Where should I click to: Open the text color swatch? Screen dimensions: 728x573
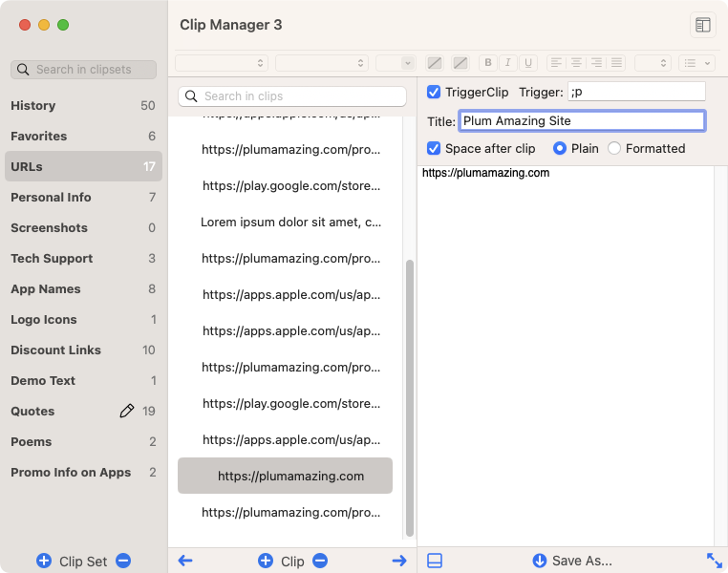coord(434,63)
